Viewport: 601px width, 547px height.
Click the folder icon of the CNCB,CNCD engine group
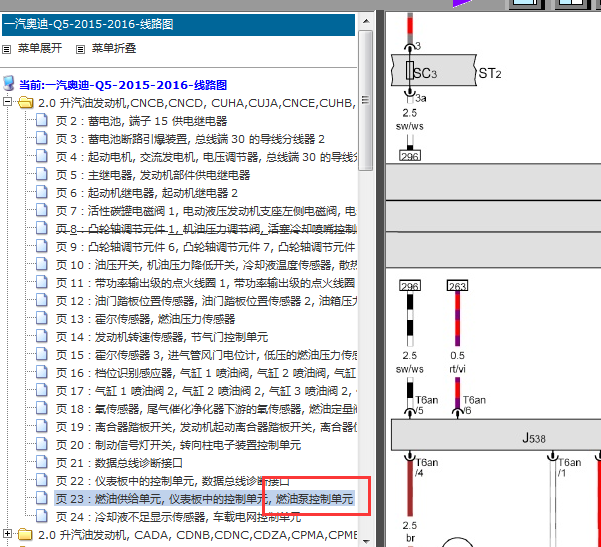[x=25, y=102]
